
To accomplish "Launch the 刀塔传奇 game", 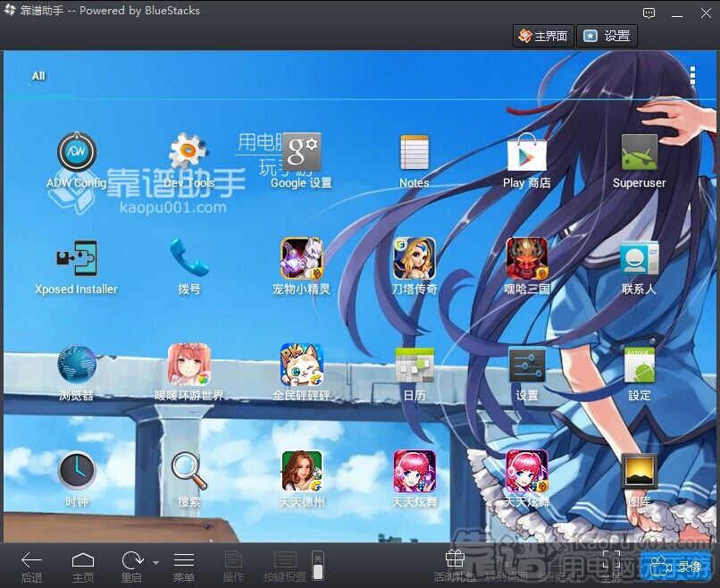I will pyautogui.click(x=414, y=260).
